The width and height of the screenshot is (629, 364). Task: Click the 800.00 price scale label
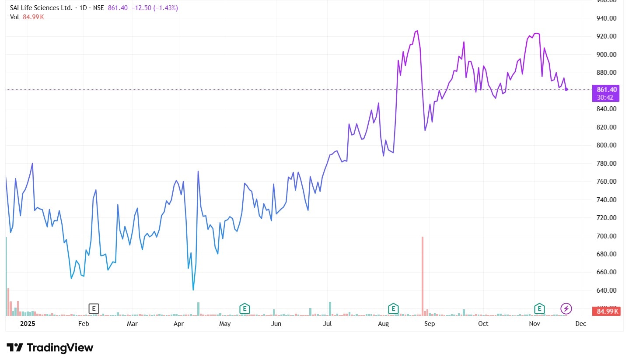tap(606, 145)
